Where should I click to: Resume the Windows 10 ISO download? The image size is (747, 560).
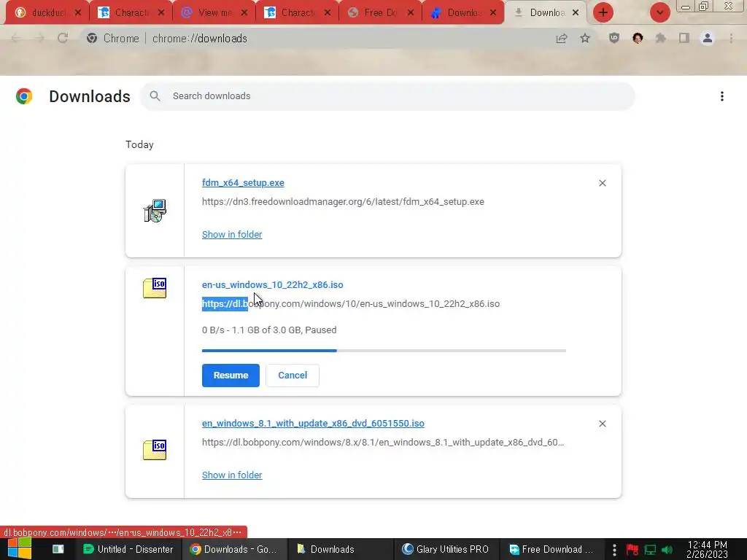(x=231, y=376)
